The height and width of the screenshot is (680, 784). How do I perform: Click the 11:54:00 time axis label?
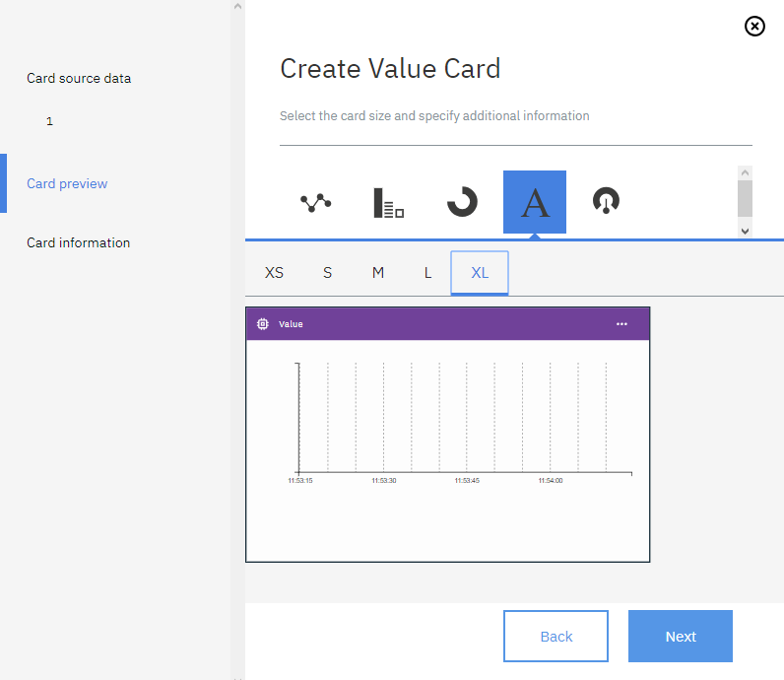tap(550, 480)
